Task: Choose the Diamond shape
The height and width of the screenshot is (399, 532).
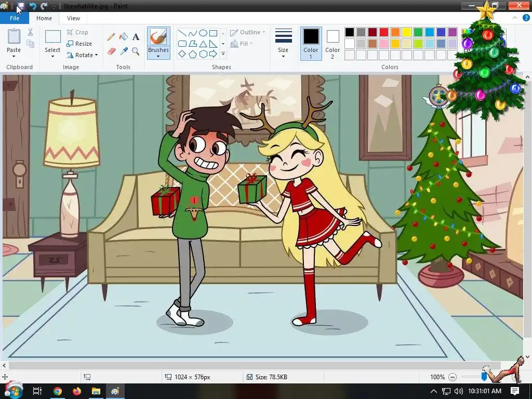Action: click(x=182, y=54)
